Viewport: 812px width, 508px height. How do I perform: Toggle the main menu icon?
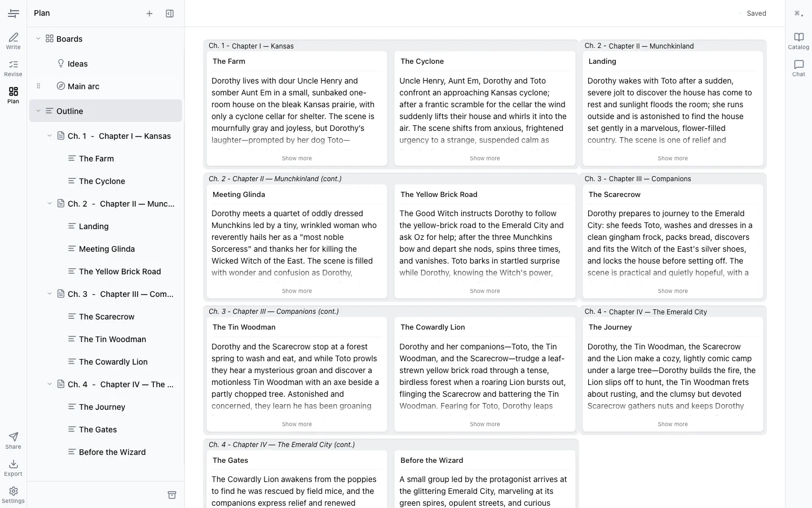pyautogui.click(x=14, y=14)
